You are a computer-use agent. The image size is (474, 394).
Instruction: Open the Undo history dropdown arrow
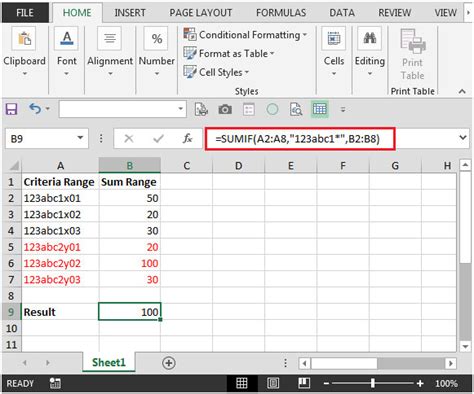(x=48, y=109)
